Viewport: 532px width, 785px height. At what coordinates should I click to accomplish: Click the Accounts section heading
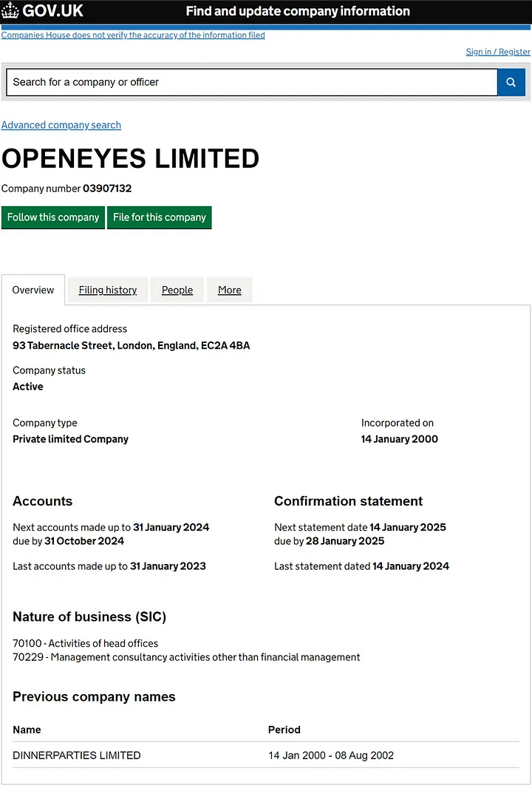point(43,501)
